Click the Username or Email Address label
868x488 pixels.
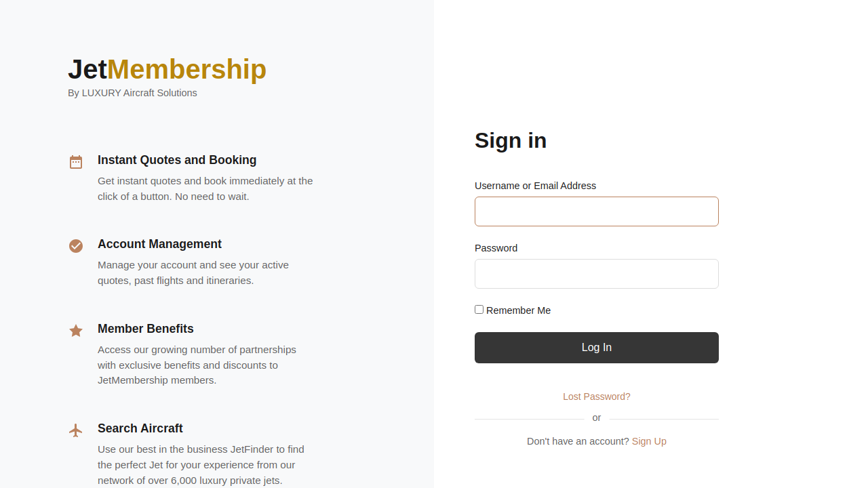535,186
